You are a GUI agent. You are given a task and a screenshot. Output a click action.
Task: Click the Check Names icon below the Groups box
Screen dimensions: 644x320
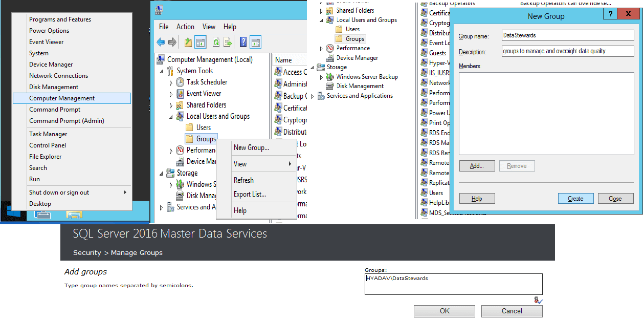coord(538,300)
